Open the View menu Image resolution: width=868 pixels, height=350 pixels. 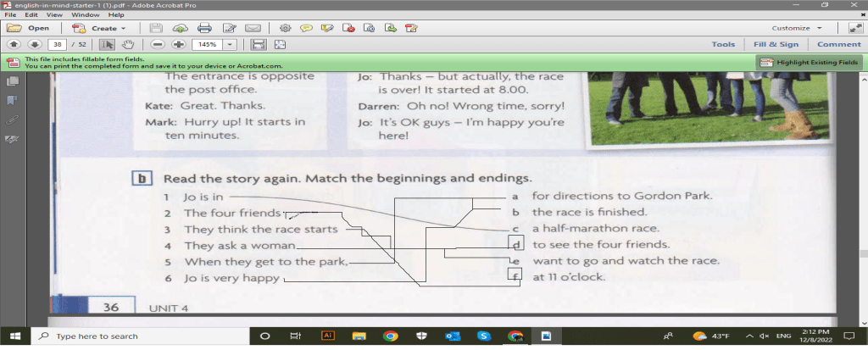(x=54, y=14)
